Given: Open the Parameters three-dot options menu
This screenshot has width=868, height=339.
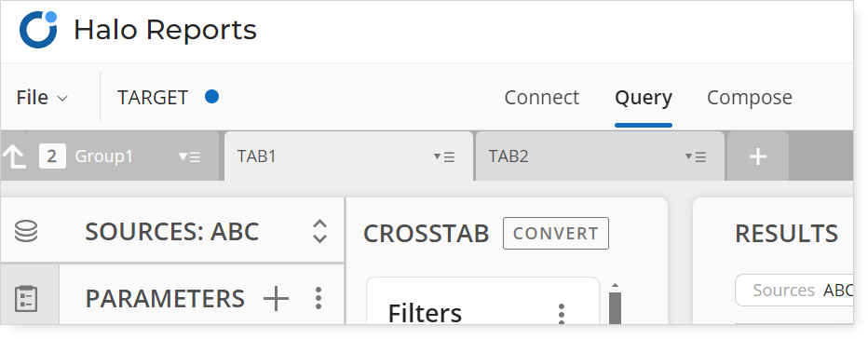Looking at the screenshot, I should [319, 298].
